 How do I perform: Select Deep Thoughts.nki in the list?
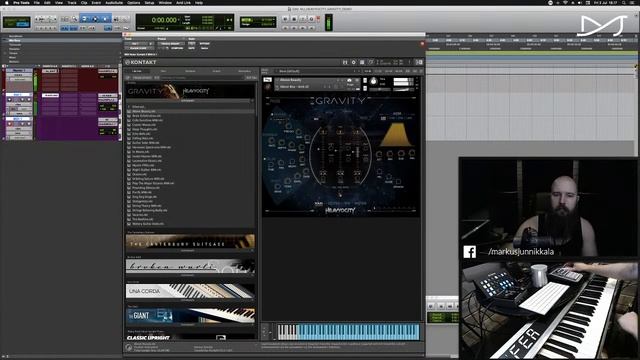click(x=144, y=129)
